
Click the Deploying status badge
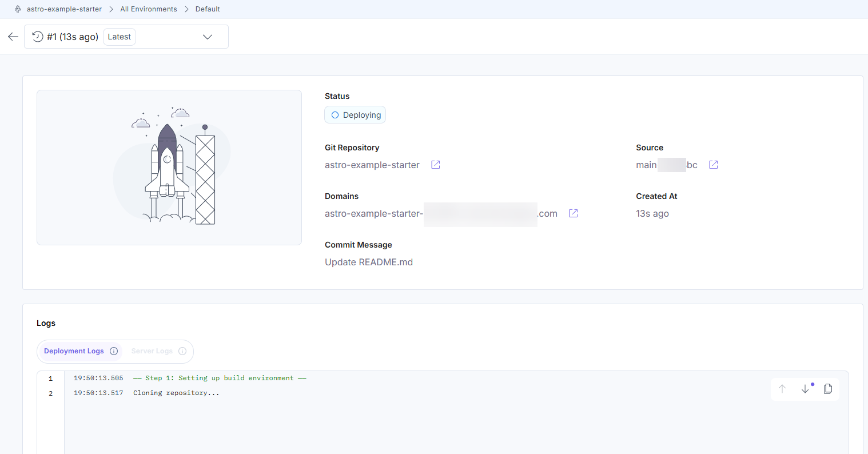[x=355, y=115]
